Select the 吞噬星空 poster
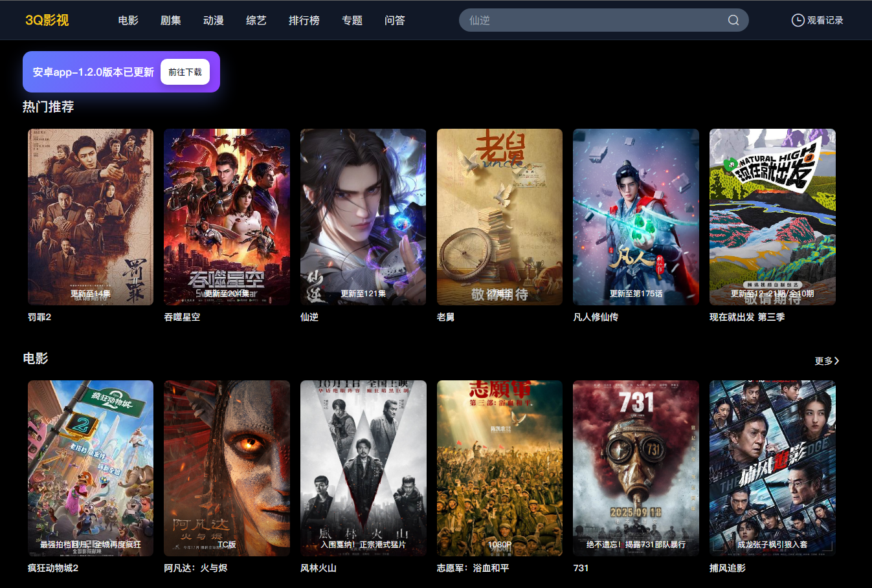The height and width of the screenshot is (588, 872). click(x=227, y=217)
